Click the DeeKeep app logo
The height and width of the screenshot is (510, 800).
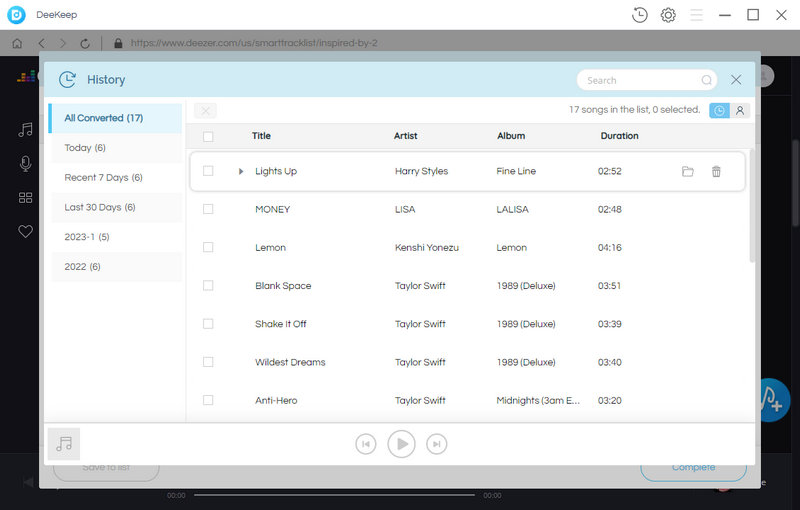click(16, 15)
